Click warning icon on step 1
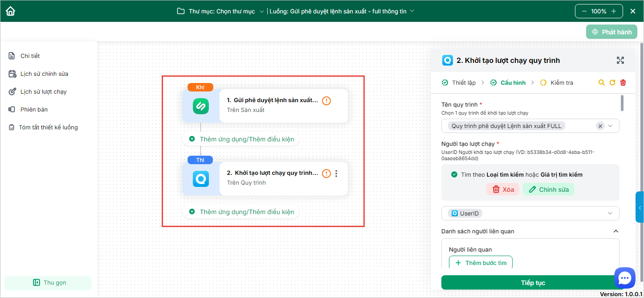This screenshot has width=644, height=298. click(x=326, y=101)
